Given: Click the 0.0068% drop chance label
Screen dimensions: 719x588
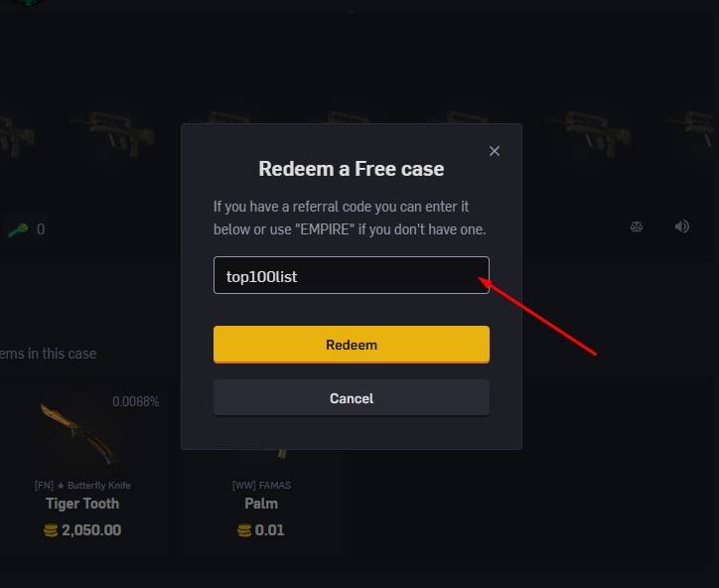Looking at the screenshot, I should 135,401.
